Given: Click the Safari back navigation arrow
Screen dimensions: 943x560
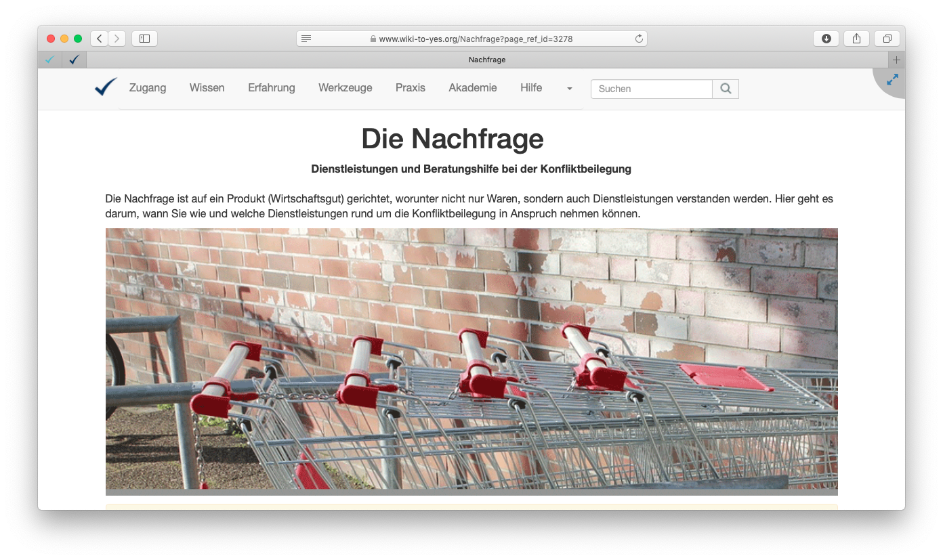Looking at the screenshot, I should pos(100,39).
